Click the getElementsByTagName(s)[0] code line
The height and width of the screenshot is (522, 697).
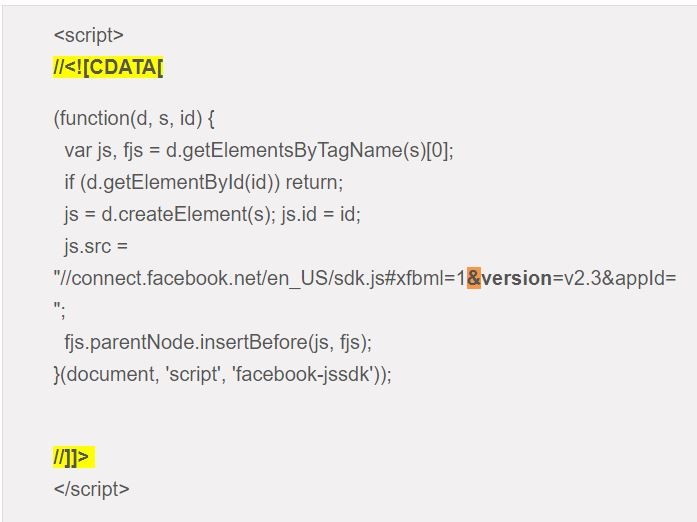pos(259,150)
